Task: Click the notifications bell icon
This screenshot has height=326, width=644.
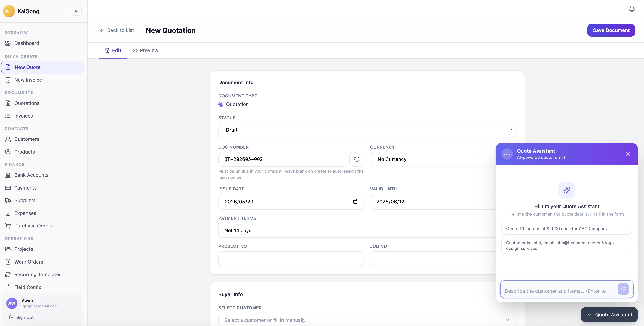Action: [632, 9]
